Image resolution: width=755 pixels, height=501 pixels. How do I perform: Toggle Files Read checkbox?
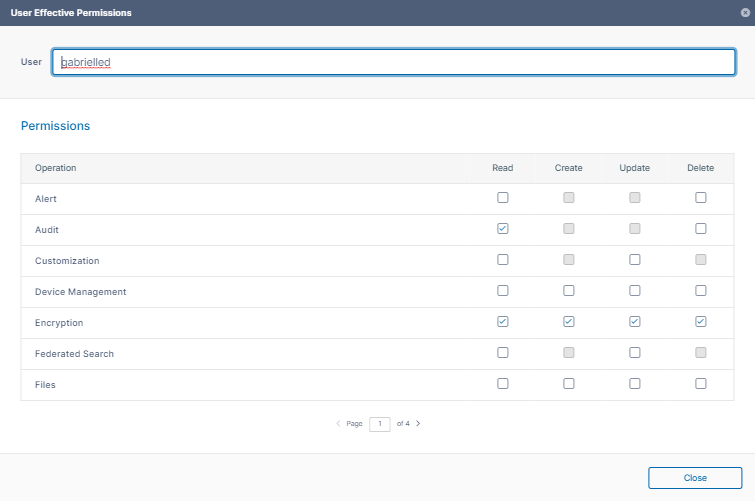[503, 383]
